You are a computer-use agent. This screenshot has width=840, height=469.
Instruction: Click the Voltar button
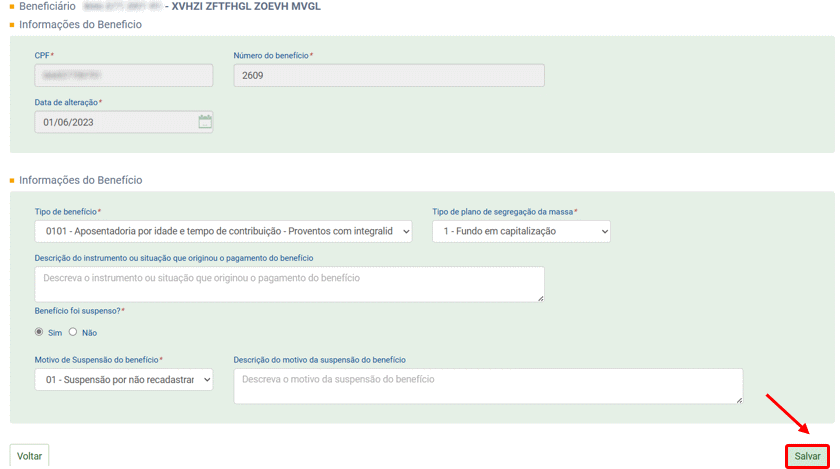click(x=29, y=456)
